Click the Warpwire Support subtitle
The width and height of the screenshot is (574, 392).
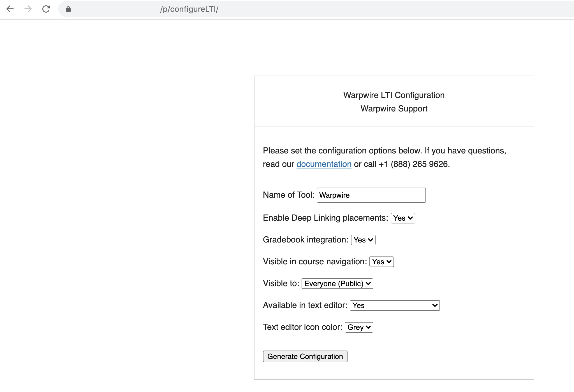pyautogui.click(x=394, y=109)
